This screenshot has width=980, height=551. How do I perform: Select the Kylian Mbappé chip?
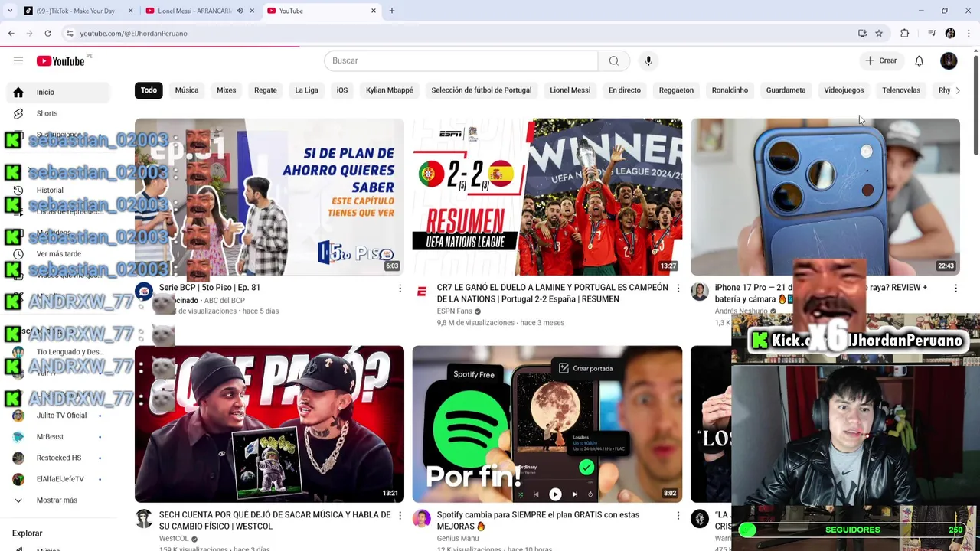click(x=390, y=90)
